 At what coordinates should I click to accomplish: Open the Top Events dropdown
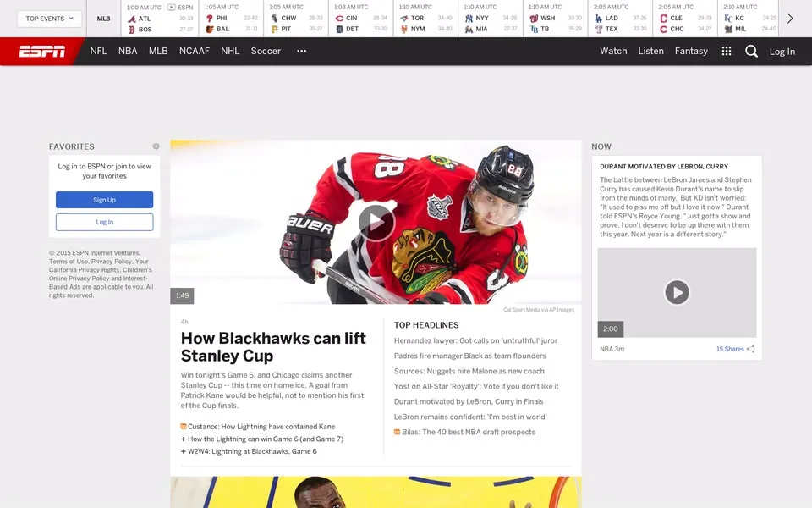point(50,19)
